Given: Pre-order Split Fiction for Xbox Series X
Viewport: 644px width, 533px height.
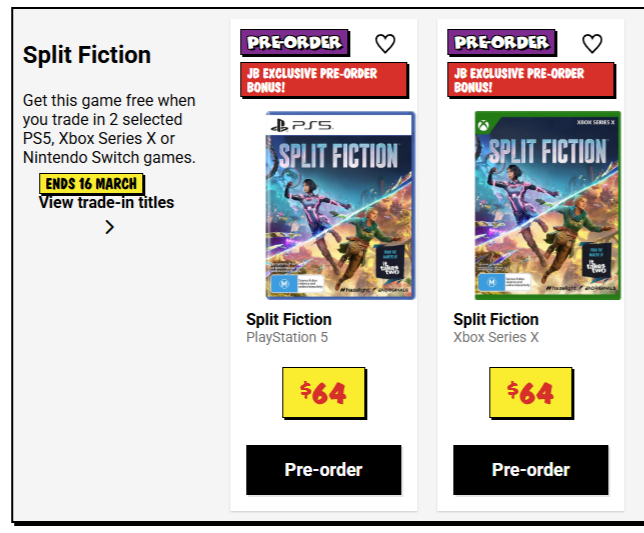Looking at the screenshot, I should pos(530,470).
